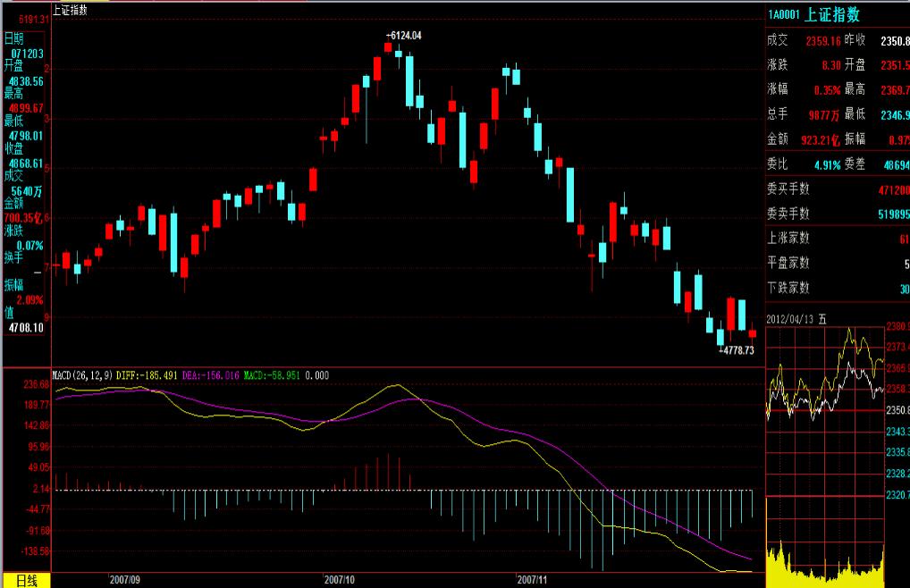The height and width of the screenshot is (588, 910).
Task: Click the 总手 9877万 value
Action: 824,115
